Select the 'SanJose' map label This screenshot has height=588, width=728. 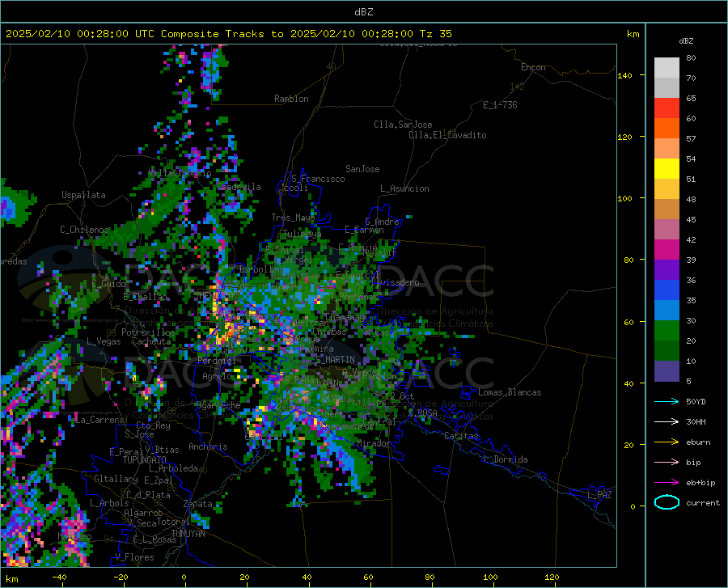pyautogui.click(x=362, y=169)
